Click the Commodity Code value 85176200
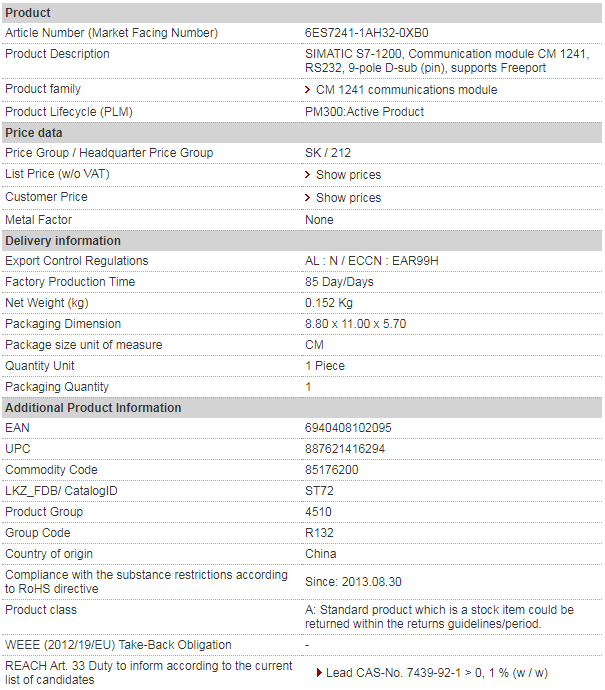The width and height of the screenshot is (605, 690). coord(332,470)
